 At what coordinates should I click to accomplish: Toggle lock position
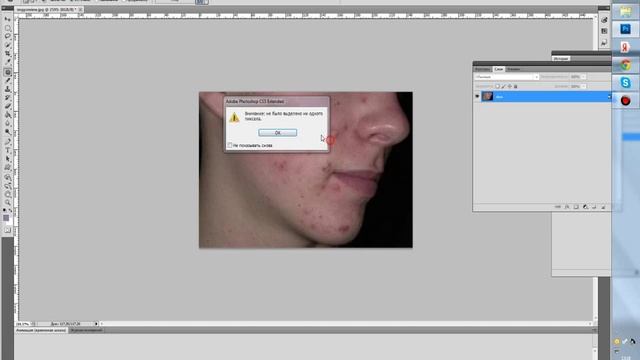[509, 87]
